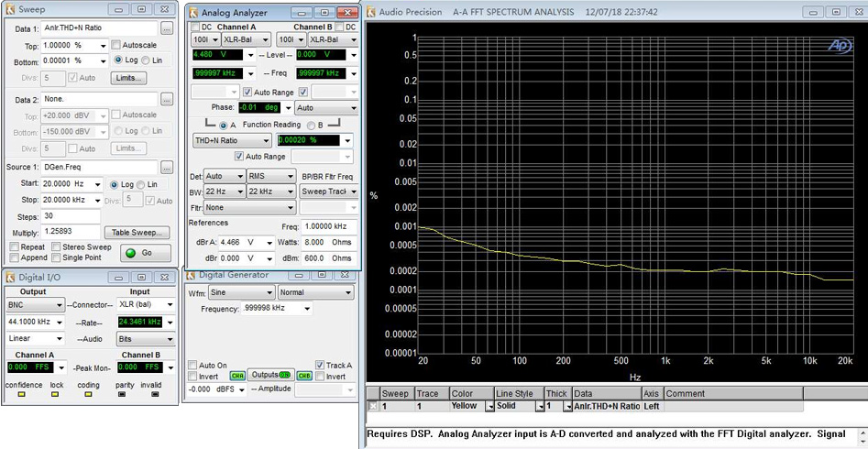868x449 pixels.
Task: Check Auto On in Digital Generator
Action: (x=192, y=366)
